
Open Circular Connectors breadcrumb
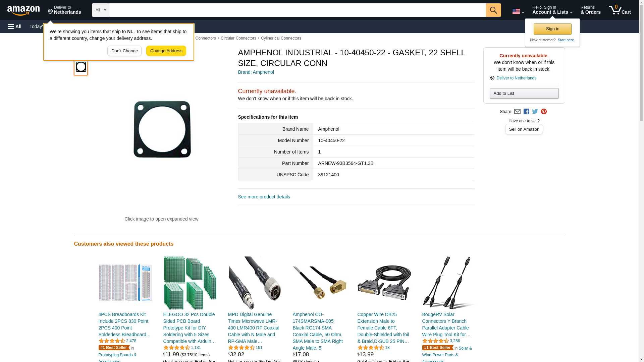coord(238,38)
